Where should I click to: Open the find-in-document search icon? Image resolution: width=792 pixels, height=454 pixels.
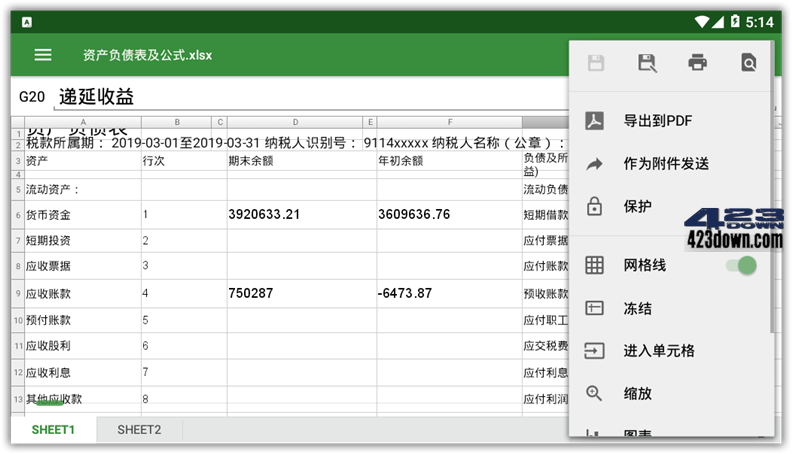tap(749, 63)
